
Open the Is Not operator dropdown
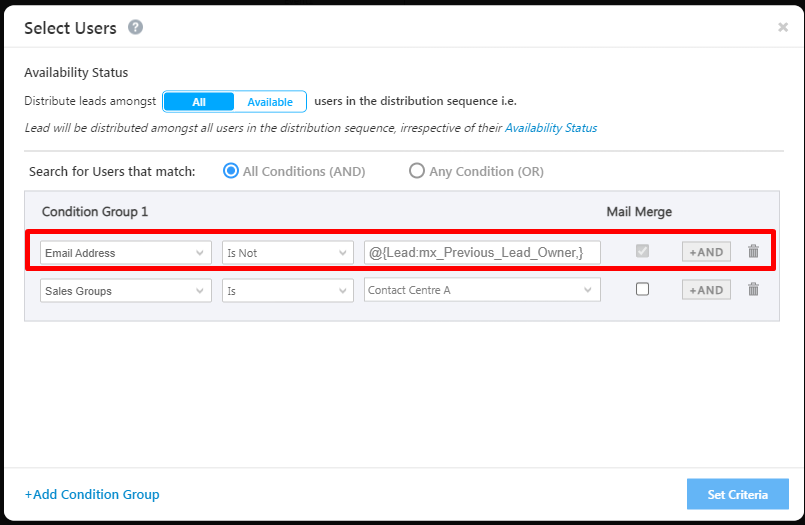288,253
